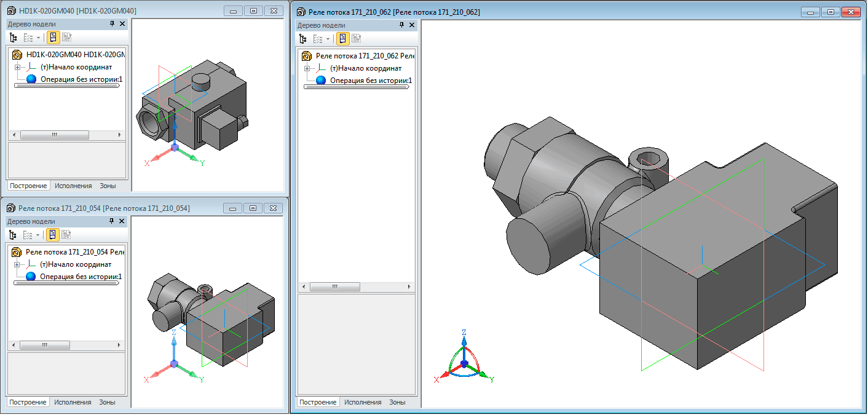Screen dimensions: 868x415
Task: Expand Начало координат node in HD1K-020GM040 tree
Action: pos(17,68)
